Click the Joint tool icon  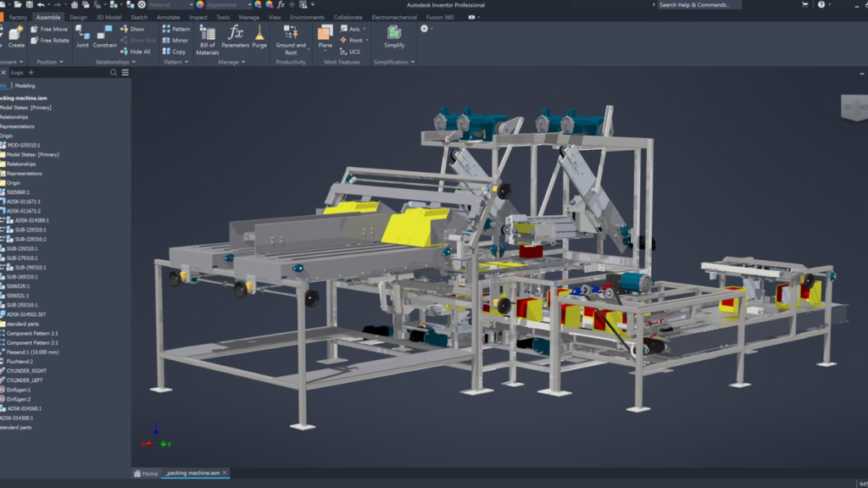pyautogui.click(x=82, y=34)
